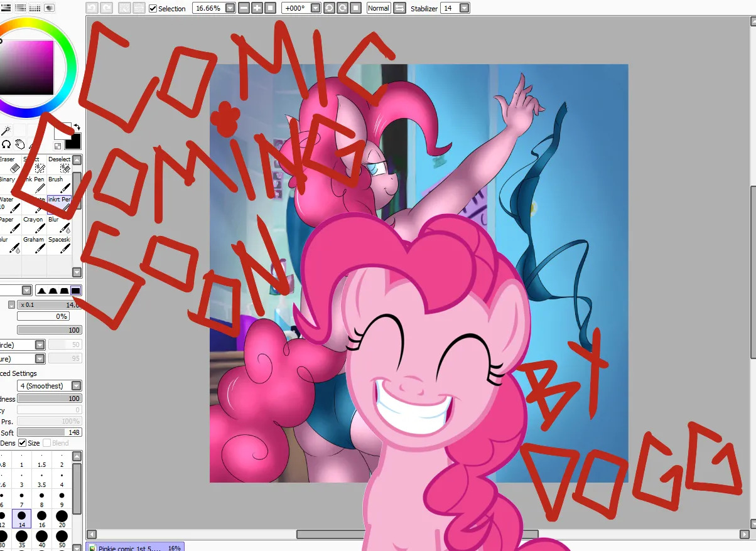Open the zoom percentage dropdown

[x=230, y=8]
